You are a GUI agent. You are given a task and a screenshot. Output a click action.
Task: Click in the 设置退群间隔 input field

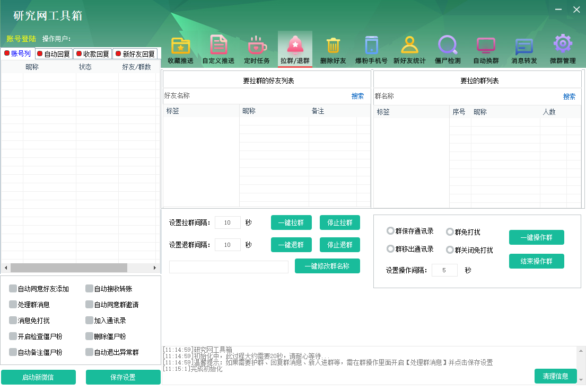tap(228, 245)
